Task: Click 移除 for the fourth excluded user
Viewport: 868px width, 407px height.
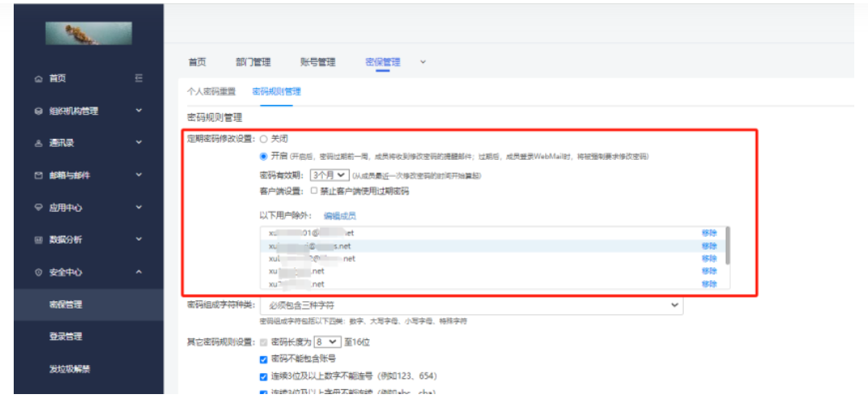Action: 709,271
